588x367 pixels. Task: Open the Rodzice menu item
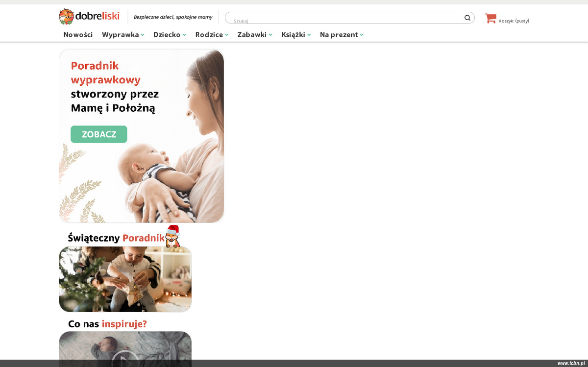coord(209,35)
